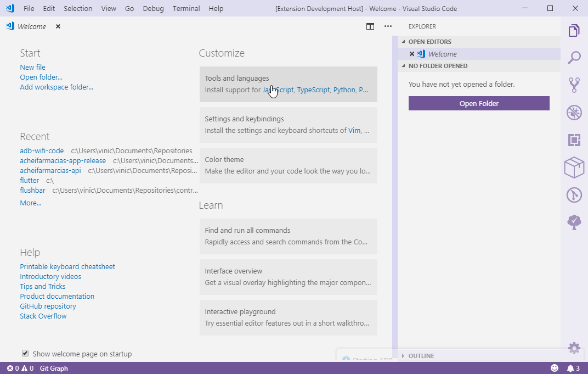Uncheck Show welcome page on startup
Viewport: 588px width, 374px height.
(x=25, y=353)
